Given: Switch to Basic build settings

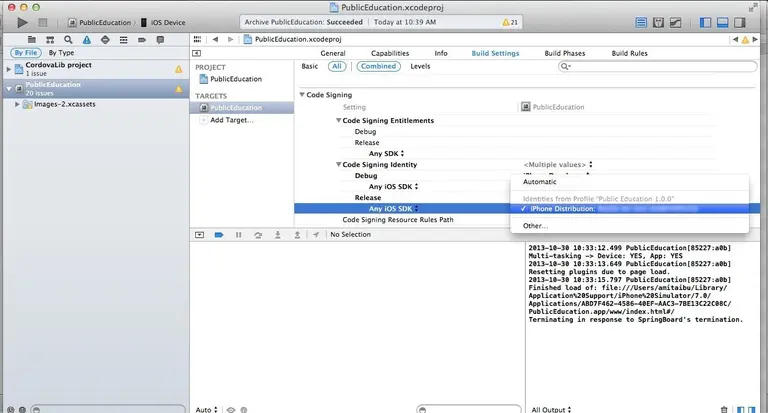Looking at the screenshot, I should pos(310,66).
